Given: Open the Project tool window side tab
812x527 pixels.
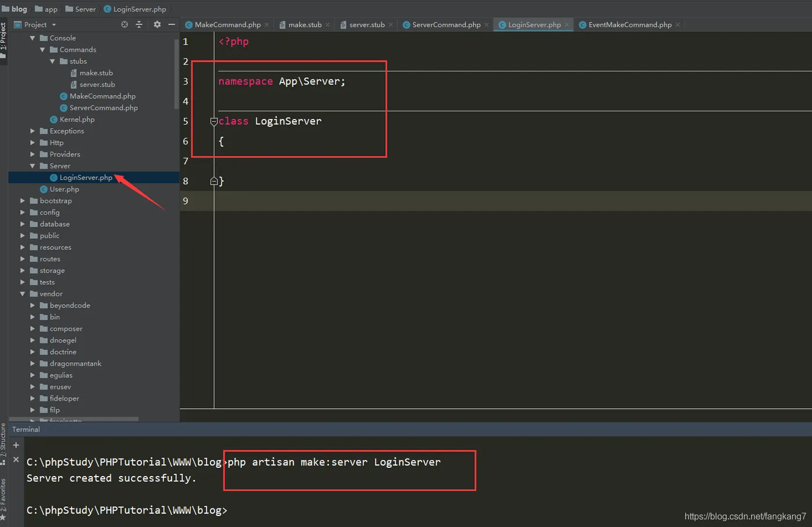Looking at the screenshot, I should coord(3,41).
